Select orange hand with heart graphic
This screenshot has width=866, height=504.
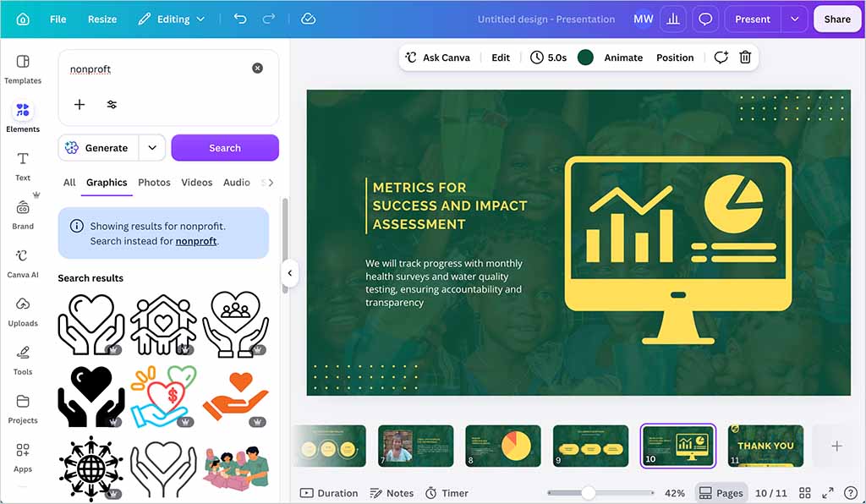(x=236, y=398)
